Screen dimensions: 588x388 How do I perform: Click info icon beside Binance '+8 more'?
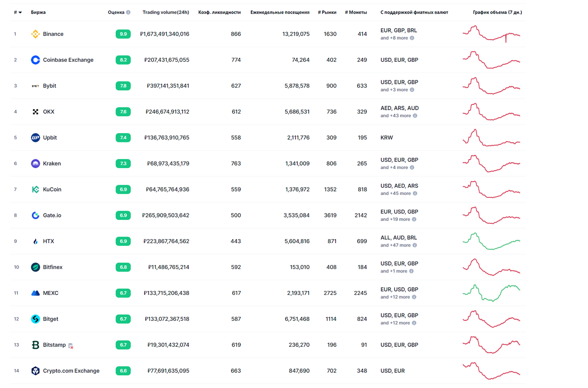(x=412, y=38)
